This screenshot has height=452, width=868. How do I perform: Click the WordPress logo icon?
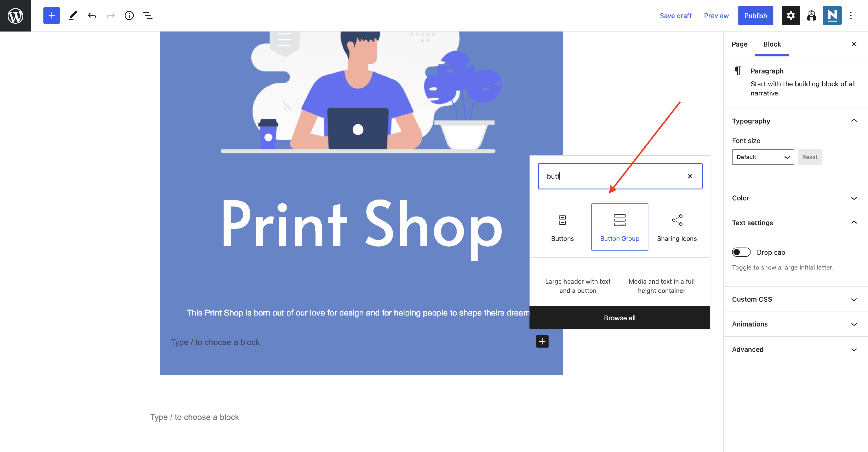(16, 16)
